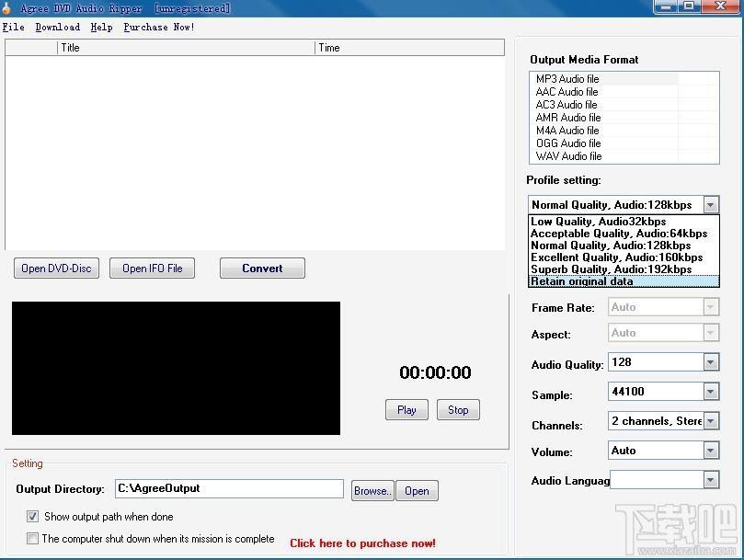The height and width of the screenshot is (560, 744).
Task: Open the Help menu
Action: [x=101, y=27]
